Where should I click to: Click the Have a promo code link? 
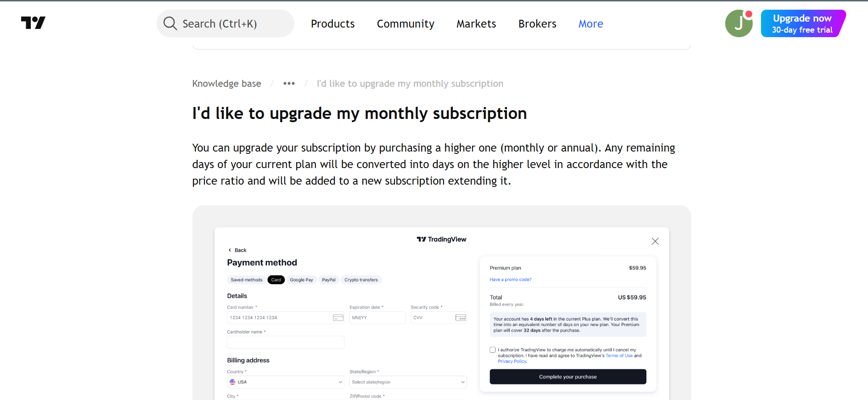coord(510,280)
